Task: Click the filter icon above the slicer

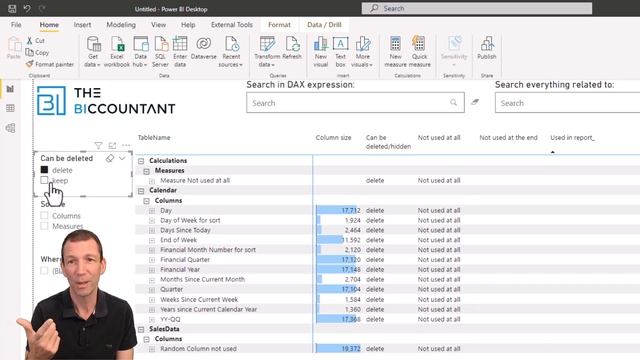Action: (98, 145)
